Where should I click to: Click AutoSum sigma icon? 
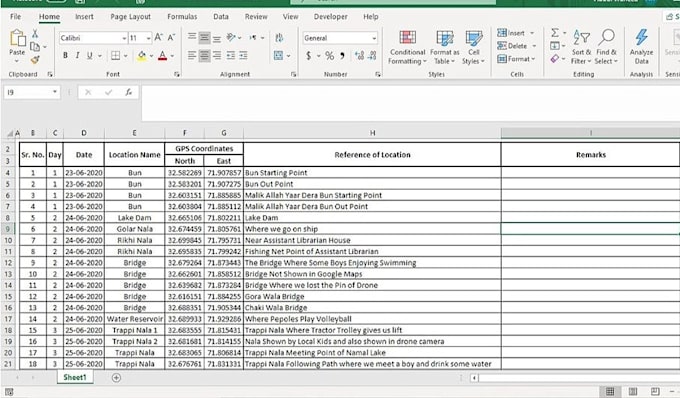(555, 33)
